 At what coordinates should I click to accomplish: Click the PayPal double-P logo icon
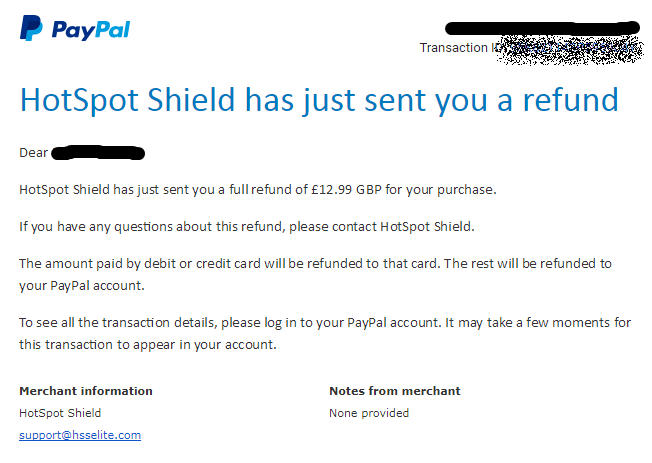(x=31, y=28)
